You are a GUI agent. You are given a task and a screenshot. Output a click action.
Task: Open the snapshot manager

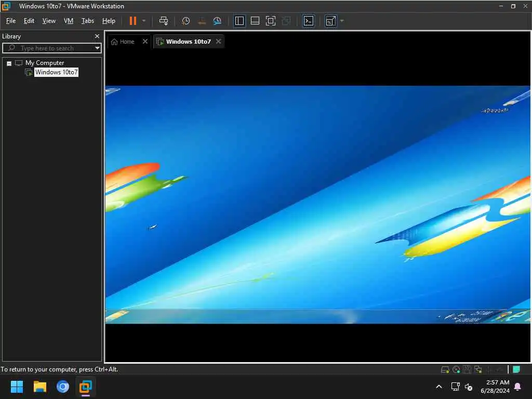217,21
